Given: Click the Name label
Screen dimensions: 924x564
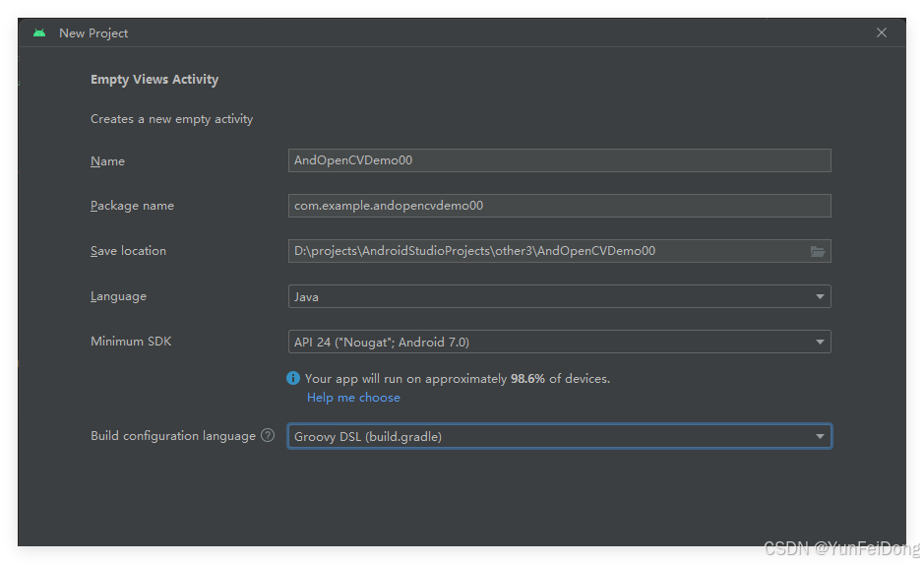Looking at the screenshot, I should point(107,160).
